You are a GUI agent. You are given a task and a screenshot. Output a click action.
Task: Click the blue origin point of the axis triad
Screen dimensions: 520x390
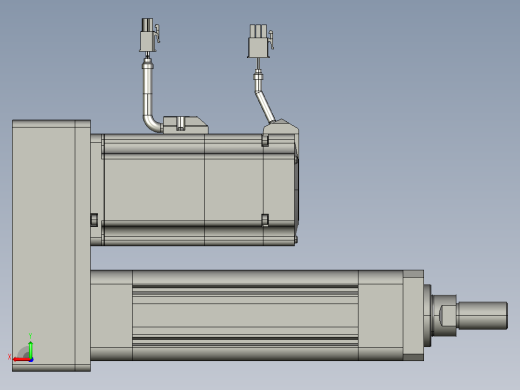point(31,360)
